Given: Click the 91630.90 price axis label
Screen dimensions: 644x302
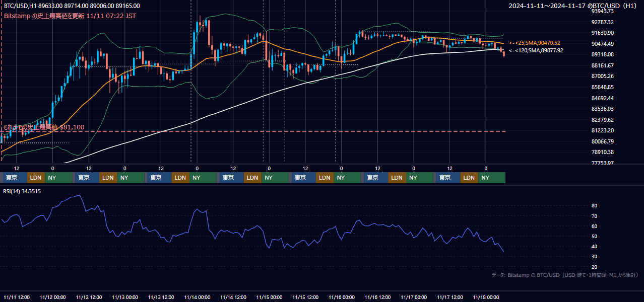Looking at the screenshot, I should point(602,33).
